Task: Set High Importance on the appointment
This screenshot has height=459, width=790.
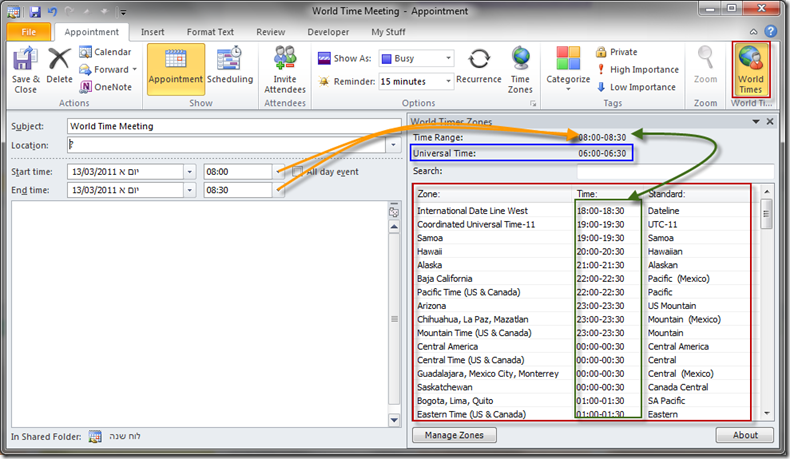Action: 637,70
